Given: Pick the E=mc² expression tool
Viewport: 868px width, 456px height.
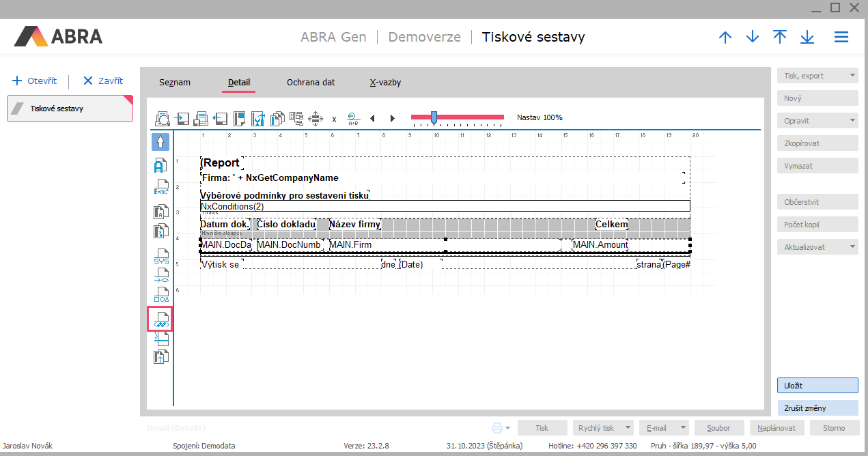Looking at the screenshot, I should 160,188.
